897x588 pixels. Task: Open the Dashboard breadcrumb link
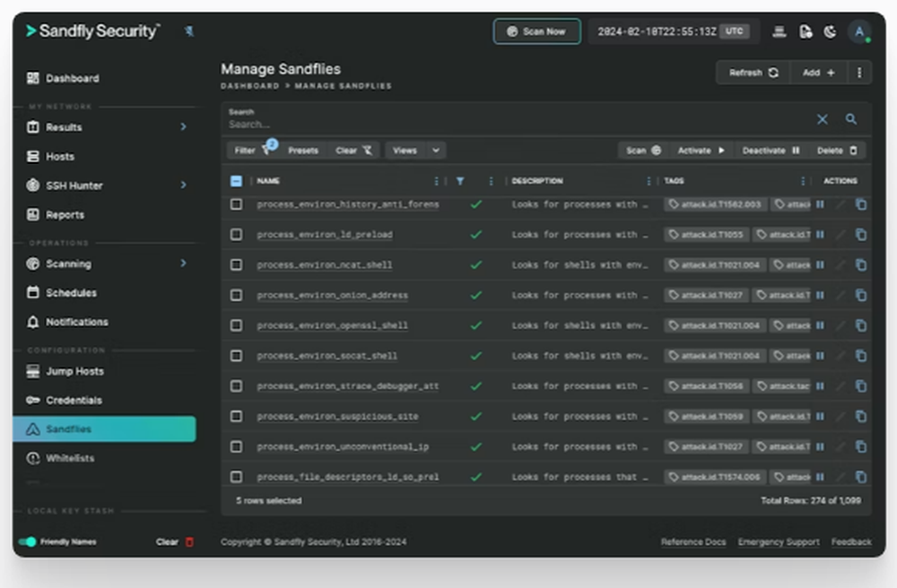pyautogui.click(x=248, y=85)
